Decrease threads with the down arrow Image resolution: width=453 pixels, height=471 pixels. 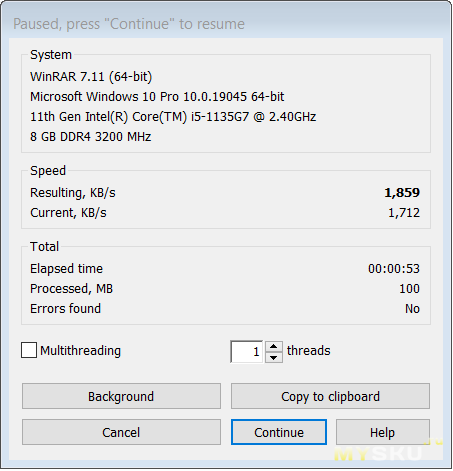tap(274, 357)
